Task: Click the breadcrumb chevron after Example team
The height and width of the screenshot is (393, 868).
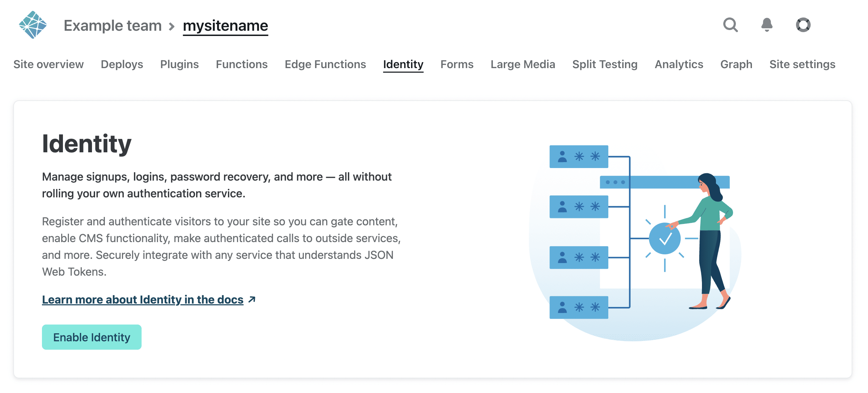Action: [172, 26]
